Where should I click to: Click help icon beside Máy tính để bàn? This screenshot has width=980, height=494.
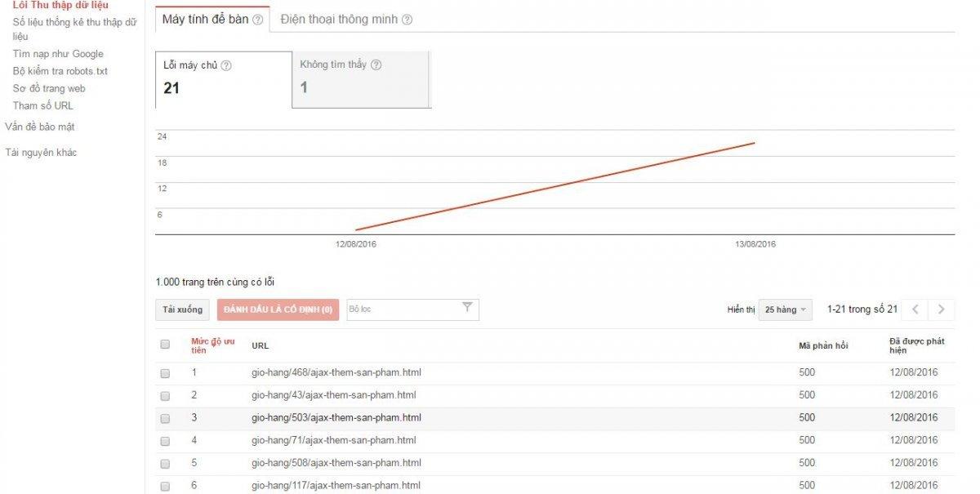(x=258, y=20)
